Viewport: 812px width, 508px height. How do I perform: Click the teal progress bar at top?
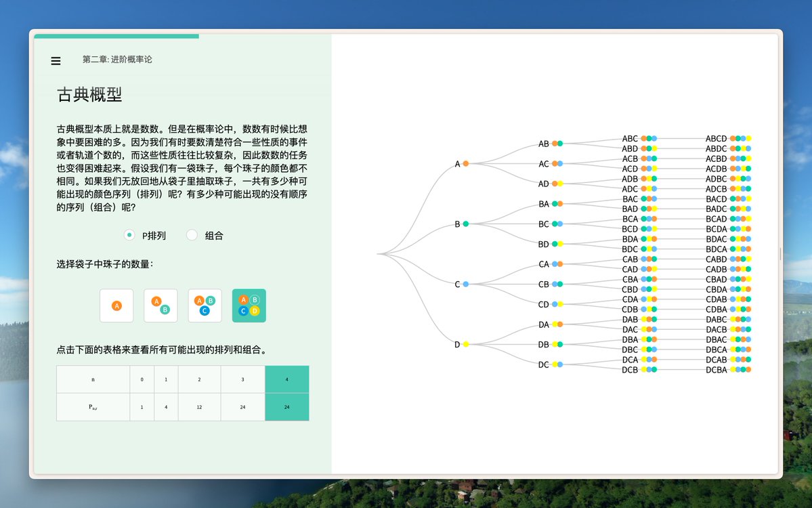point(116,37)
